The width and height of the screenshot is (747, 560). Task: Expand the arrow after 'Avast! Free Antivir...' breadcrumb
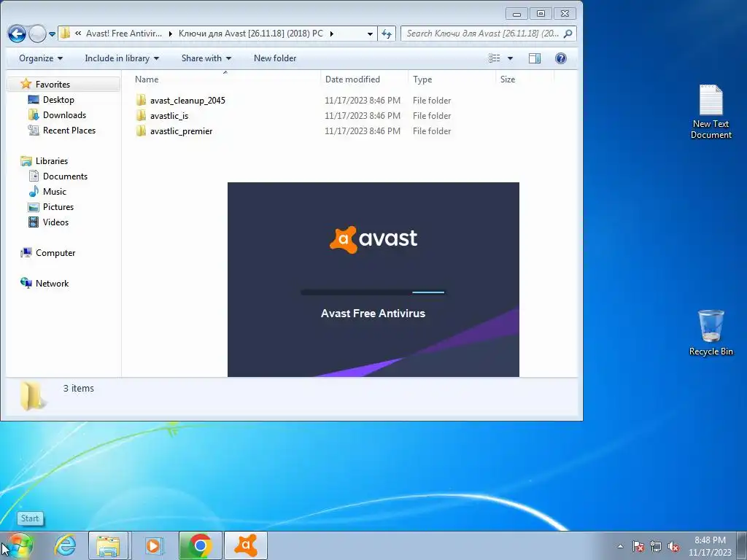point(171,34)
